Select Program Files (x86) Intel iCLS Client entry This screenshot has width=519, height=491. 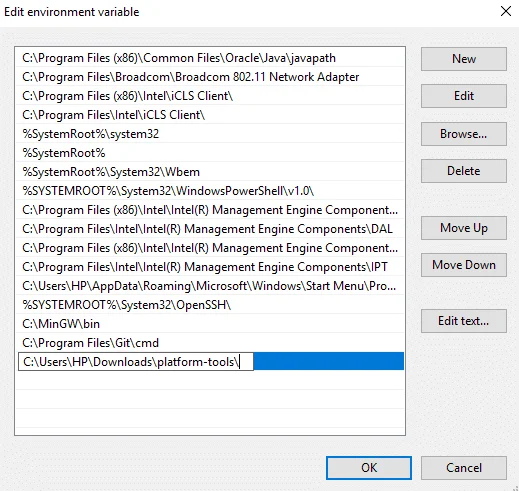210,96
